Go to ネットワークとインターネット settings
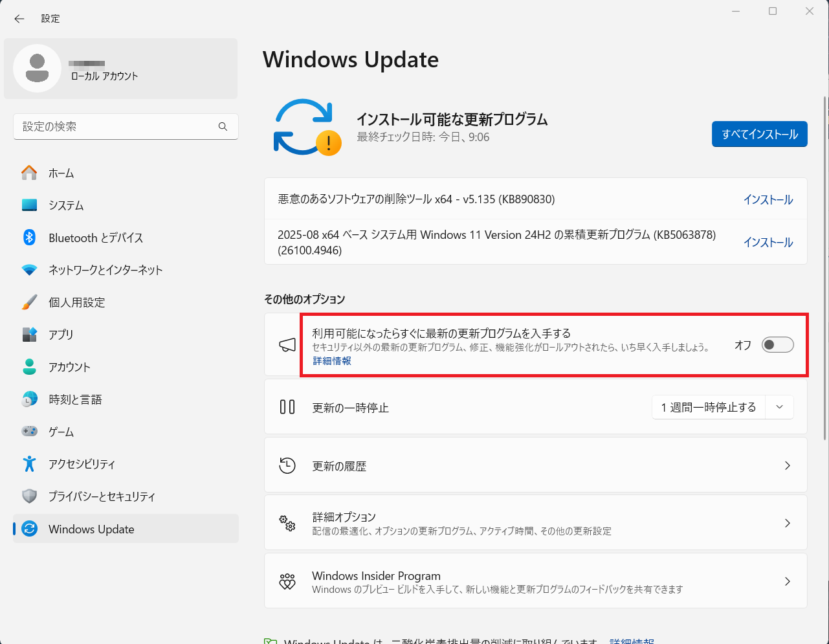Screen dimensions: 829x644 click(x=126, y=270)
